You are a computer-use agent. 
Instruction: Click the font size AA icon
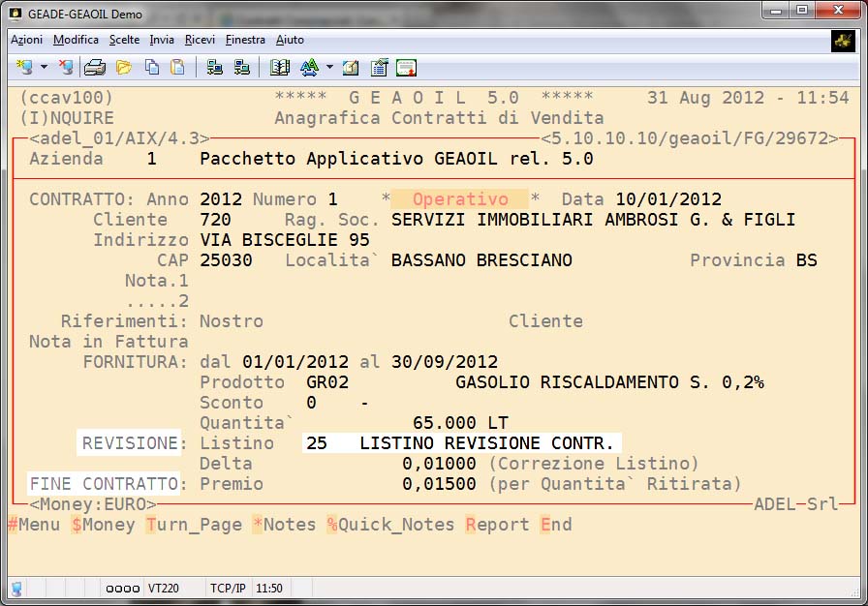coord(310,68)
